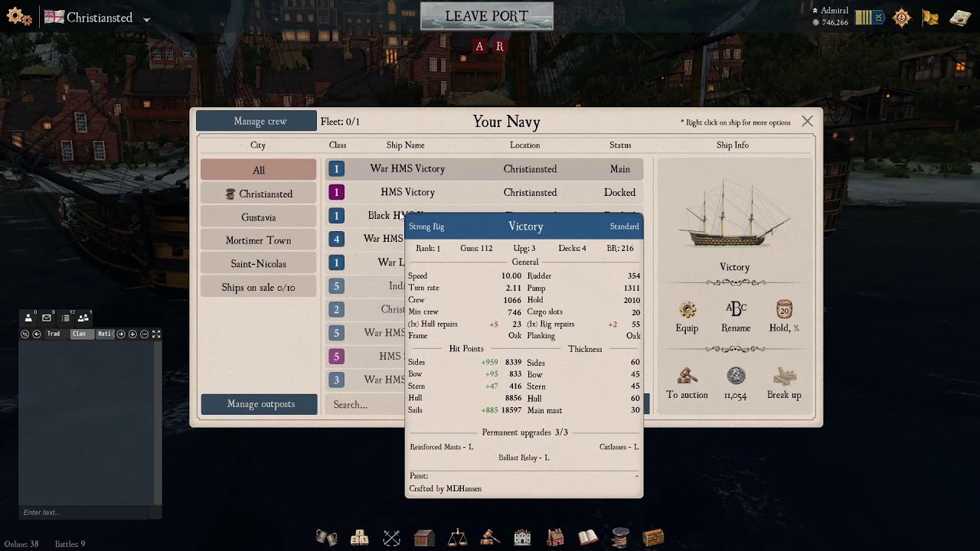Sort by the Ship Name column header
This screenshot has width=980, height=551.
(405, 145)
